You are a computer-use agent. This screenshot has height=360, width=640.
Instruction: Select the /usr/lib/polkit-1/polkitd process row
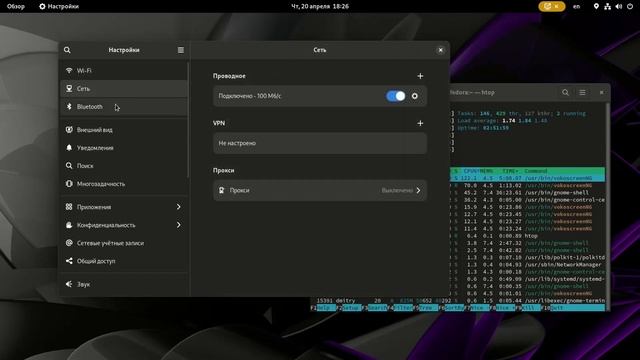pyautogui.click(x=528, y=257)
